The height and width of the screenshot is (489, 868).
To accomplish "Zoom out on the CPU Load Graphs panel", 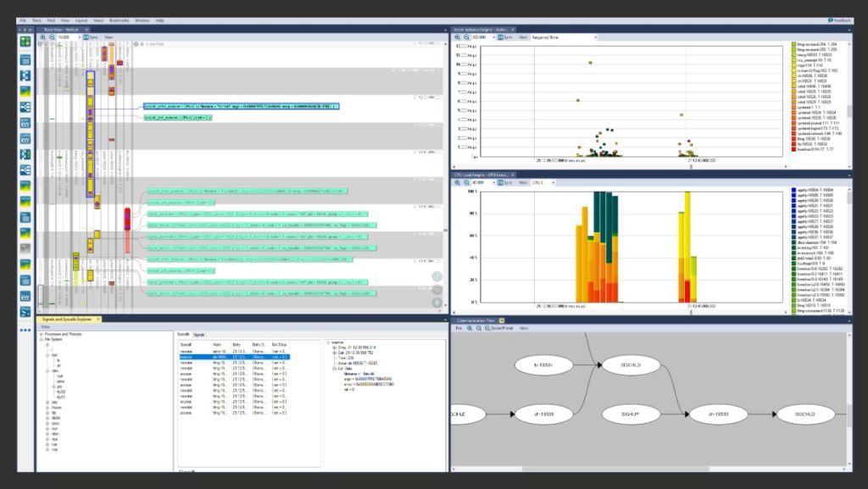I will click(x=466, y=182).
